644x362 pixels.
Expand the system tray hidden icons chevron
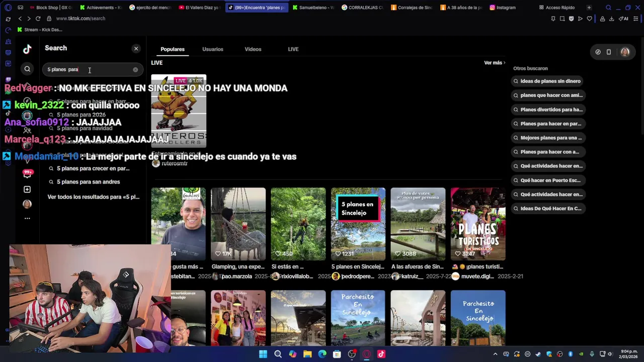point(495,354)
